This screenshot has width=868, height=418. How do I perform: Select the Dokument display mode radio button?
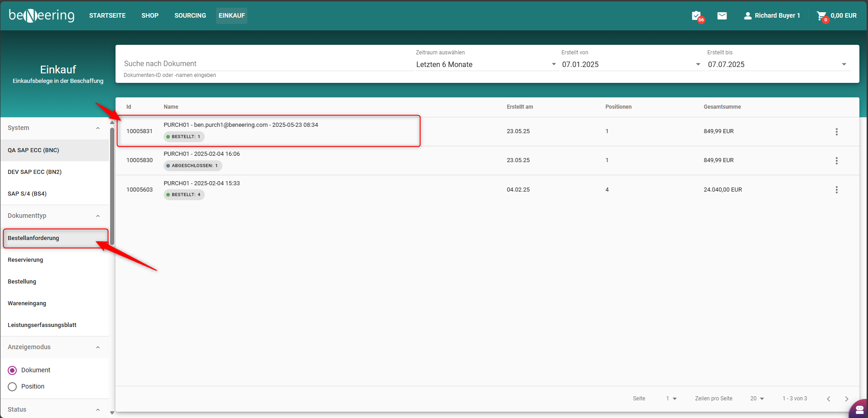[x=12, y=370]
